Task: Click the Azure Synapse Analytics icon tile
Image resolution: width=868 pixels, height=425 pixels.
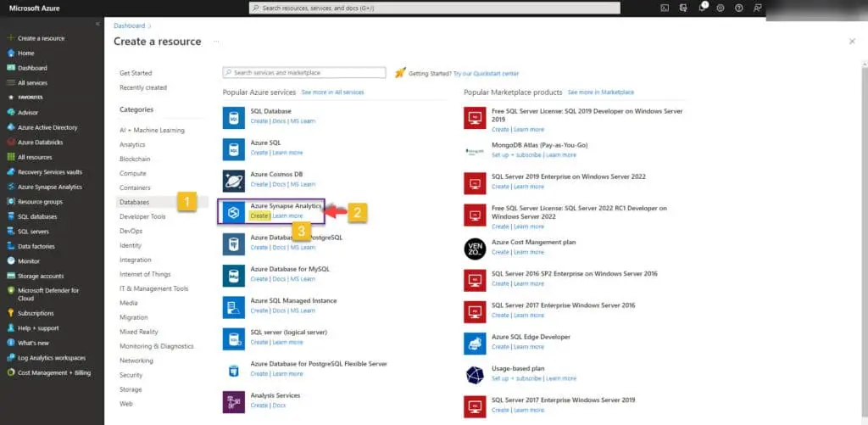Action: pyautogui.click(x=234, y=212)
